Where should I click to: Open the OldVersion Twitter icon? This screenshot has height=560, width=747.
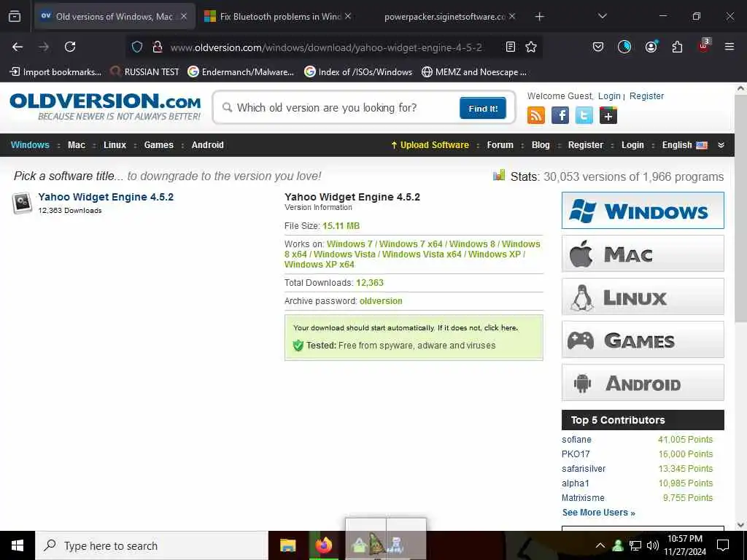(584, 115)
